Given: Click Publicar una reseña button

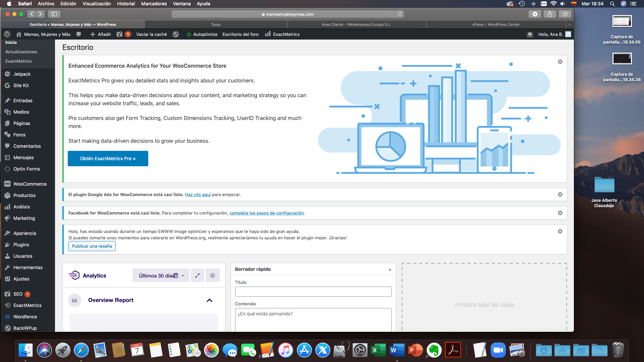Looking at the screenshot, I should 92,246.
